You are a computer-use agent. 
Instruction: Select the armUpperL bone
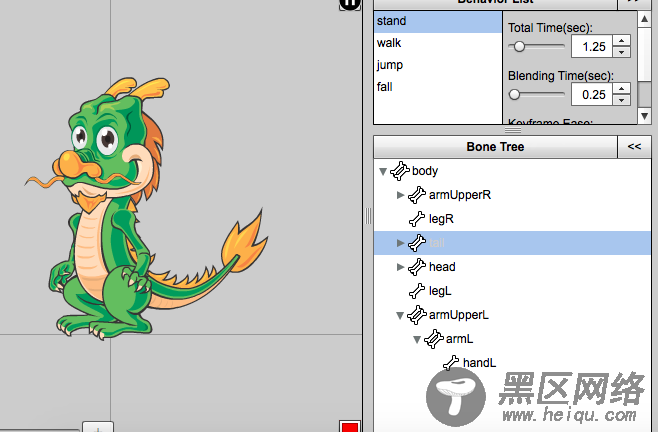click(459, 315)
